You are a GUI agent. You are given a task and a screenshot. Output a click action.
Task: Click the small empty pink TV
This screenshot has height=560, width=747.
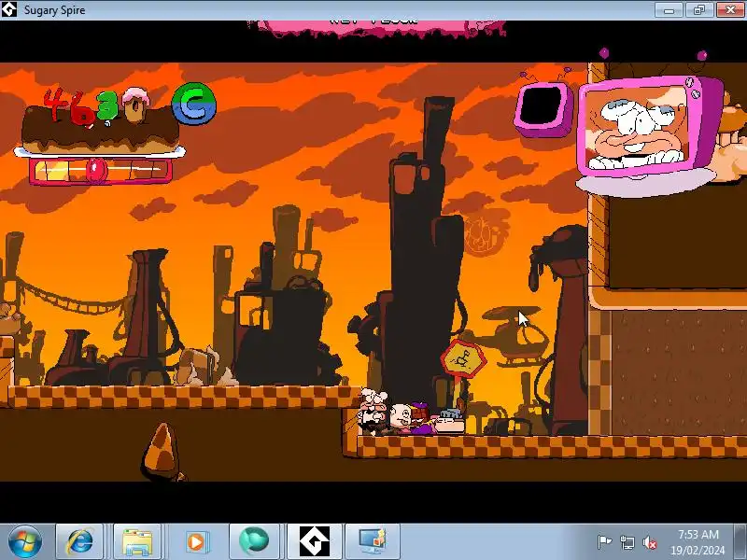[543, 108]
